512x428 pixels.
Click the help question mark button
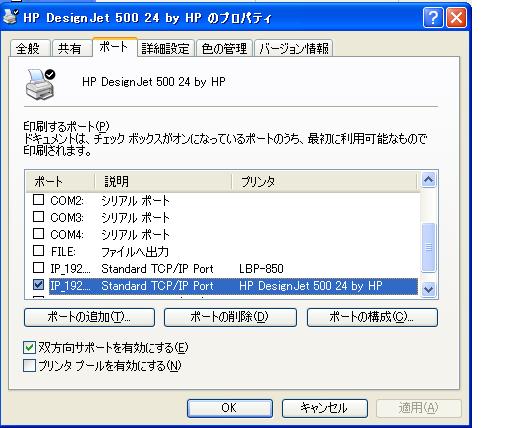433,18
